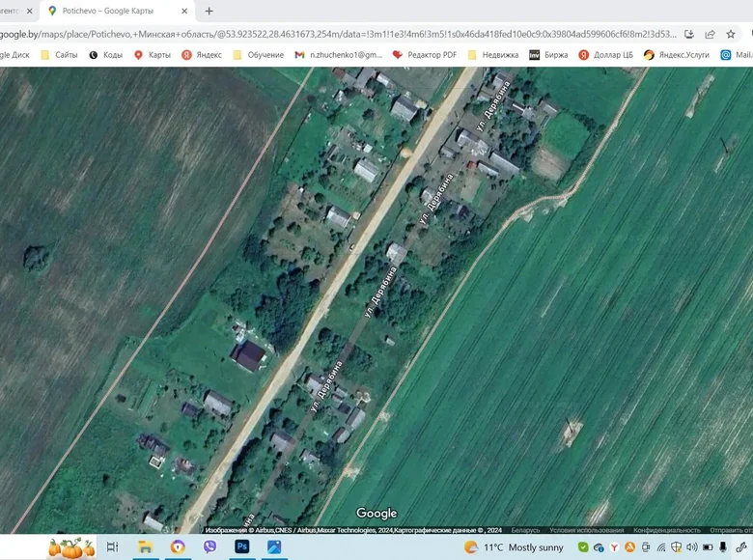Click the dark red roofed house on map
The image size is (753, 560).
click(248, 355)
